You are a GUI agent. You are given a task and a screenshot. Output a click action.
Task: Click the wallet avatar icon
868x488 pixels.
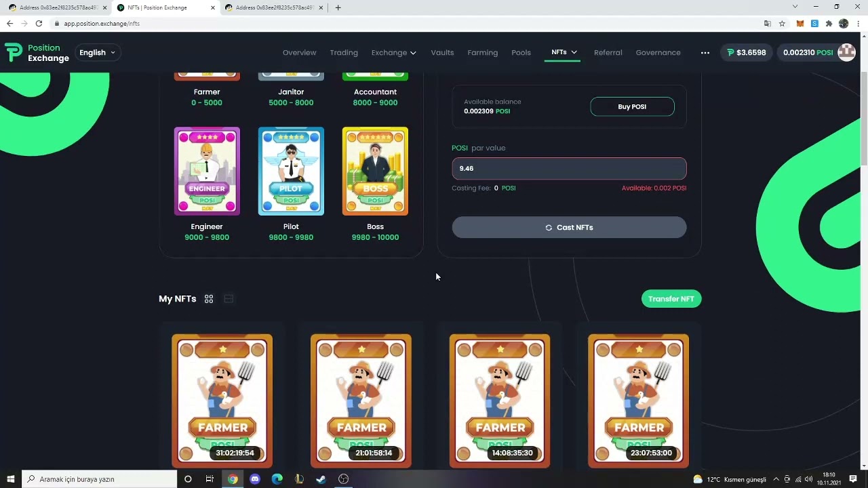(x=846, y=52)
